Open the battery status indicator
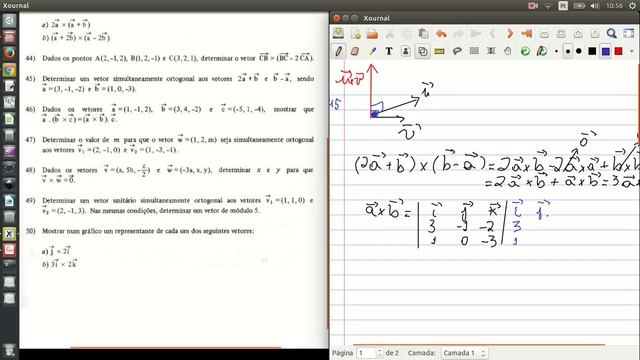640x360 pixels. point(579,6)
